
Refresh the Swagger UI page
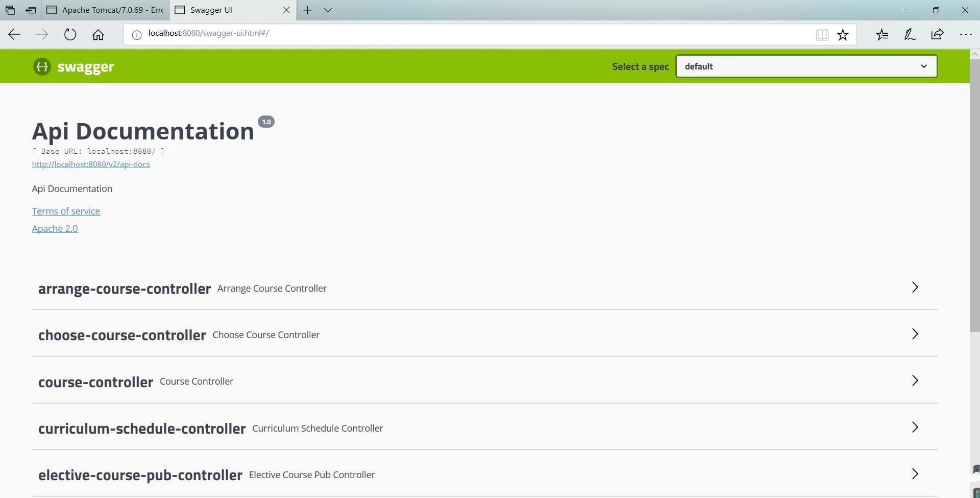(x=70, y=34)
